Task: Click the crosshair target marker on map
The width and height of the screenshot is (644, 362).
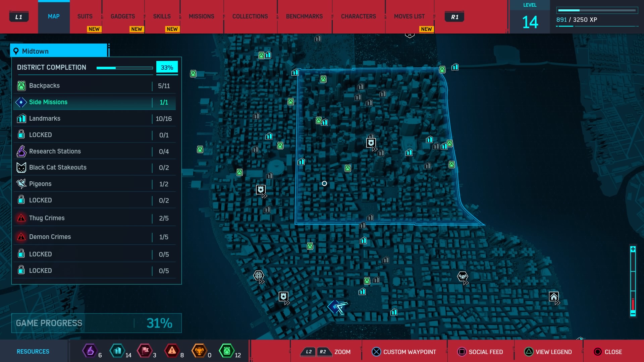Action: click(x=258, y=276)
